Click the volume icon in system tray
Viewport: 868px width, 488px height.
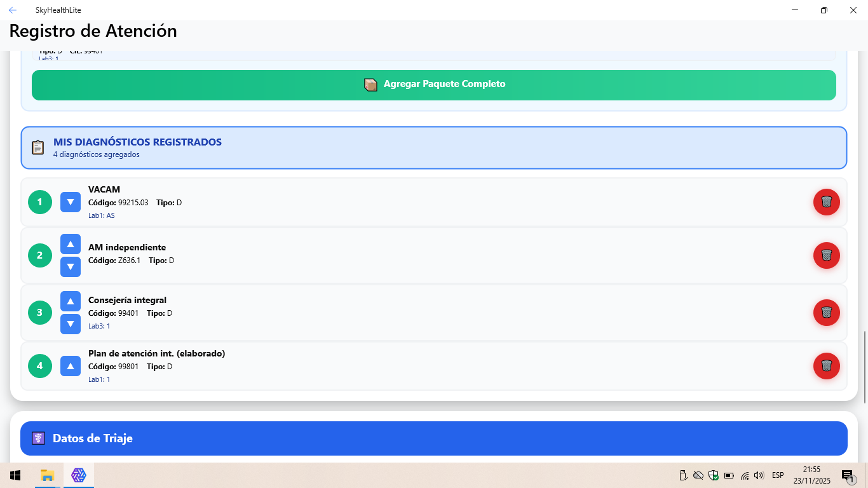759,475
